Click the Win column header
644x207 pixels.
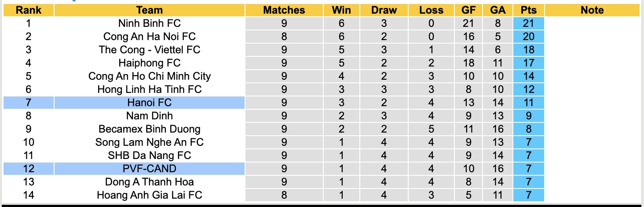[341, 10]
